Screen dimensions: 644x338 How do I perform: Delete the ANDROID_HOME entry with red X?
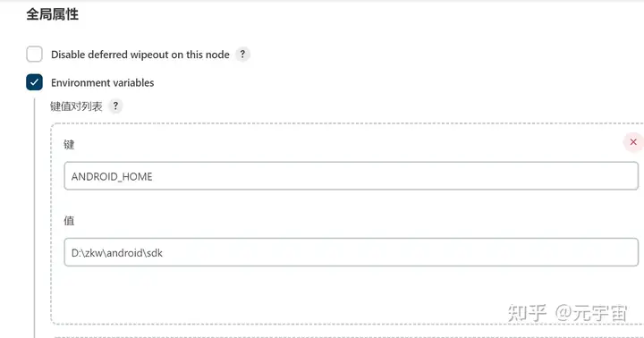click(x=633, y=142)
